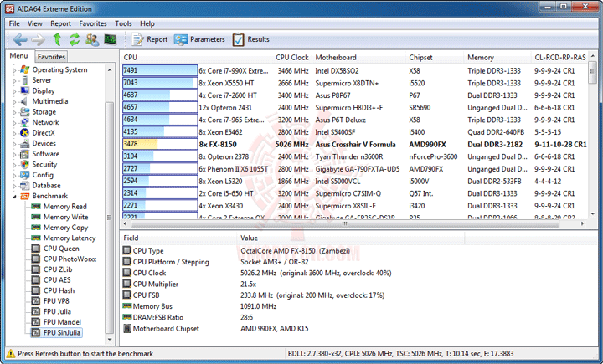Select the CPU PhotoWorxx benchmark icon

tap(36, 259)
